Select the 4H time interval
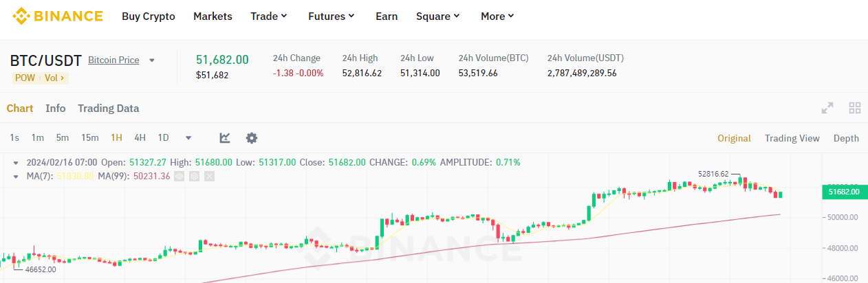868x283 pixels. (x=140, y=138)
